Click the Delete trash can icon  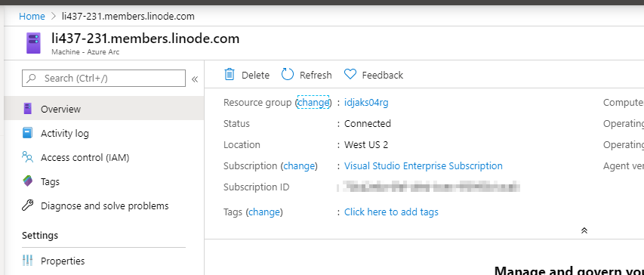pyautogui.click(x=230, y=74)
